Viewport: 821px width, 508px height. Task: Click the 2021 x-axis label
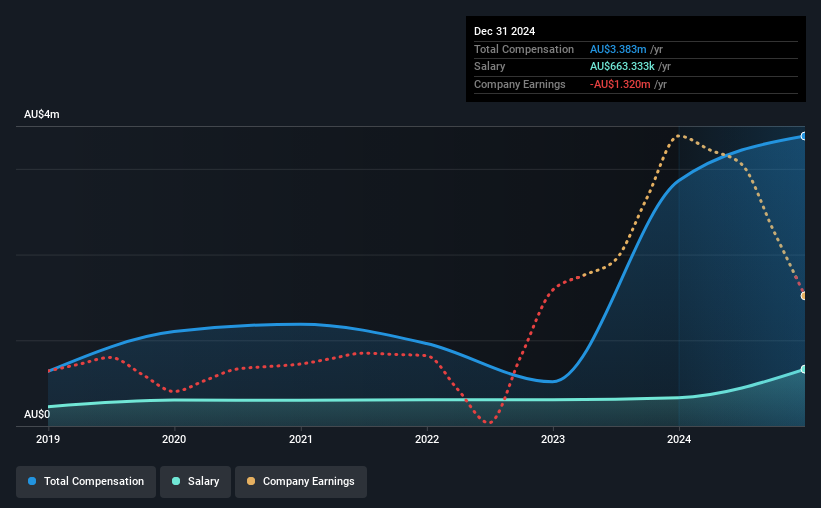[301, 439]
